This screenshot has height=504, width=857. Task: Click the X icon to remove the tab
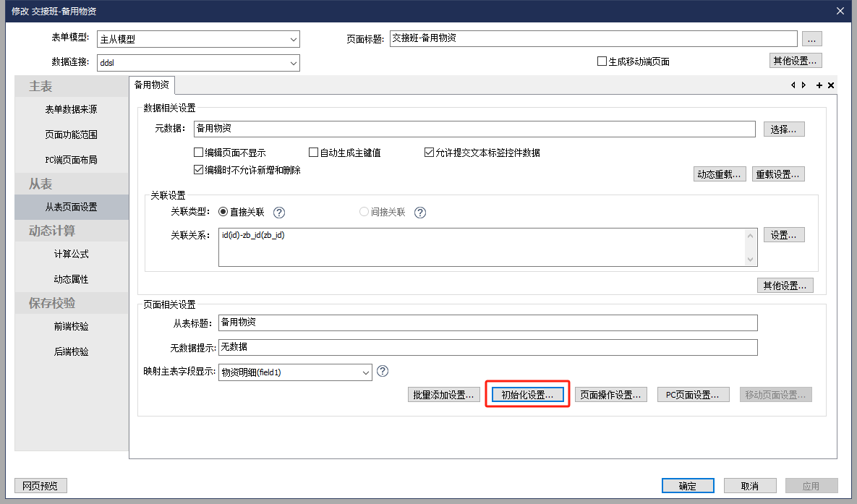[831, 85]
